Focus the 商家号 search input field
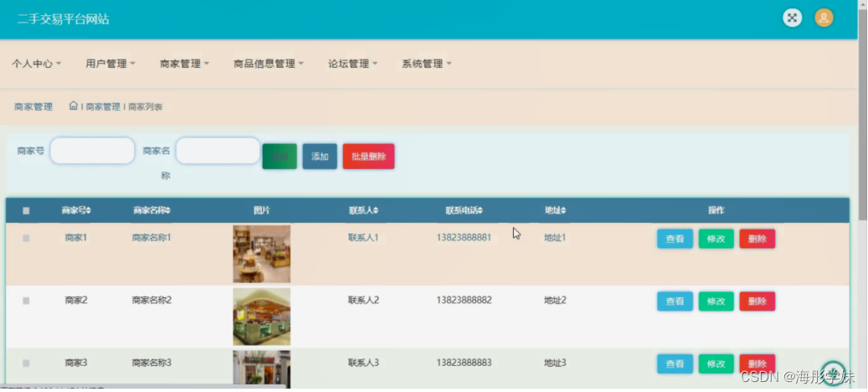Viewport: 868px width, 392px height. 92,151
